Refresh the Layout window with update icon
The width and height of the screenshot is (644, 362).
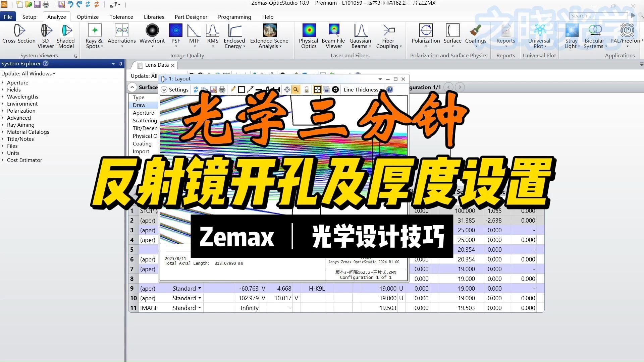(x=196, y=89)
